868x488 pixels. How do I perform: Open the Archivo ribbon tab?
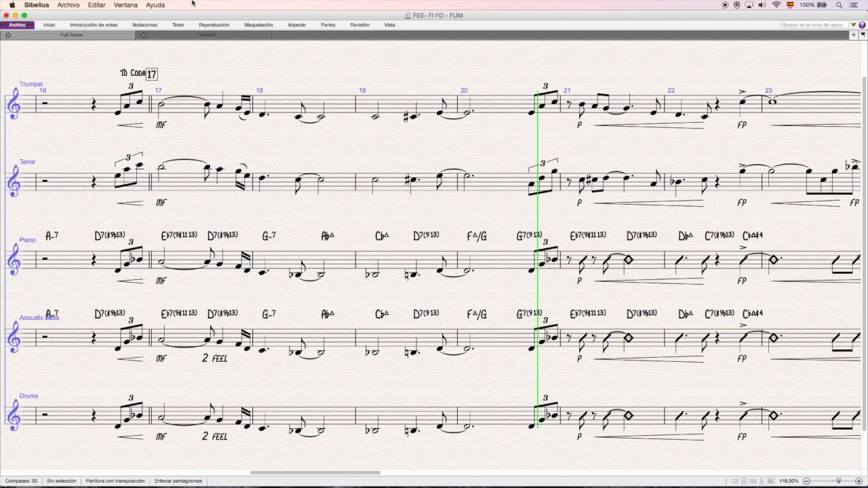pos(17,25)
